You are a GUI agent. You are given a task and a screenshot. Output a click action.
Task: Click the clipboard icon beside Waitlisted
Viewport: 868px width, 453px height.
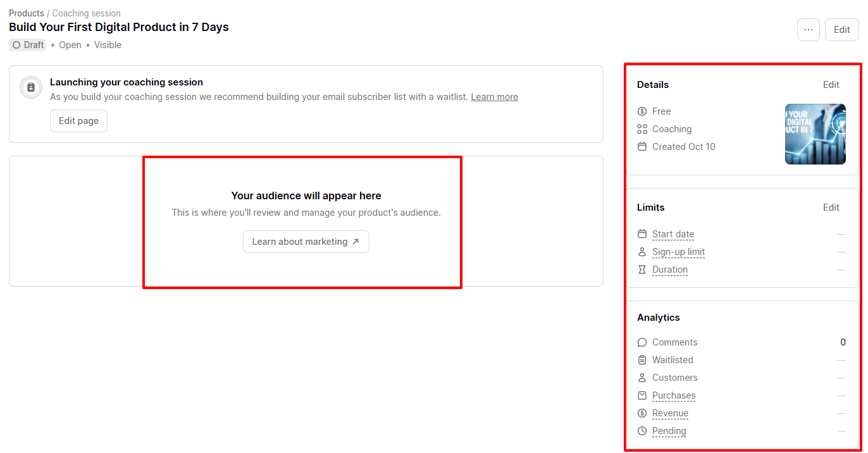(x=642, y=360)
